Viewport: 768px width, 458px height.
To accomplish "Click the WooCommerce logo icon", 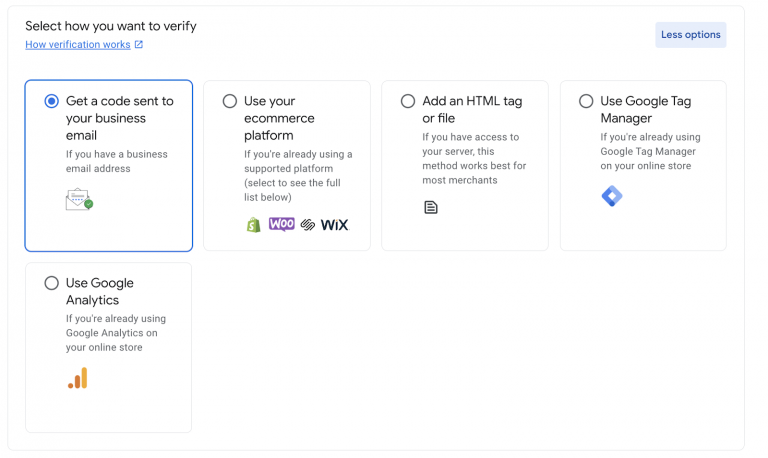I will click(282, 224).
